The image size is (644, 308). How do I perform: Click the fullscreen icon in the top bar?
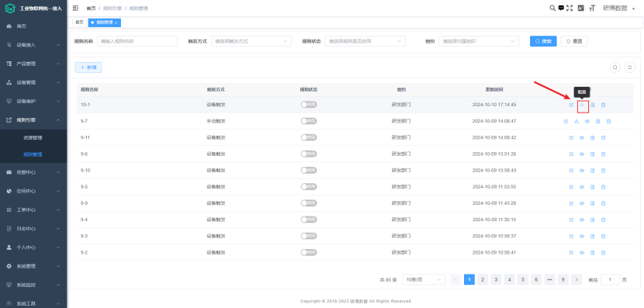(570, 8)
